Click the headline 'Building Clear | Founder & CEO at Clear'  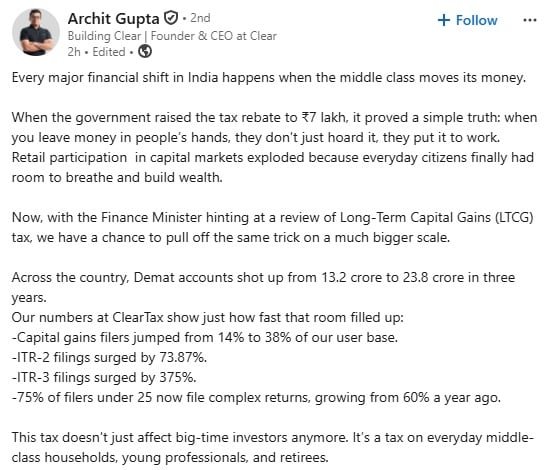[172, 36]
